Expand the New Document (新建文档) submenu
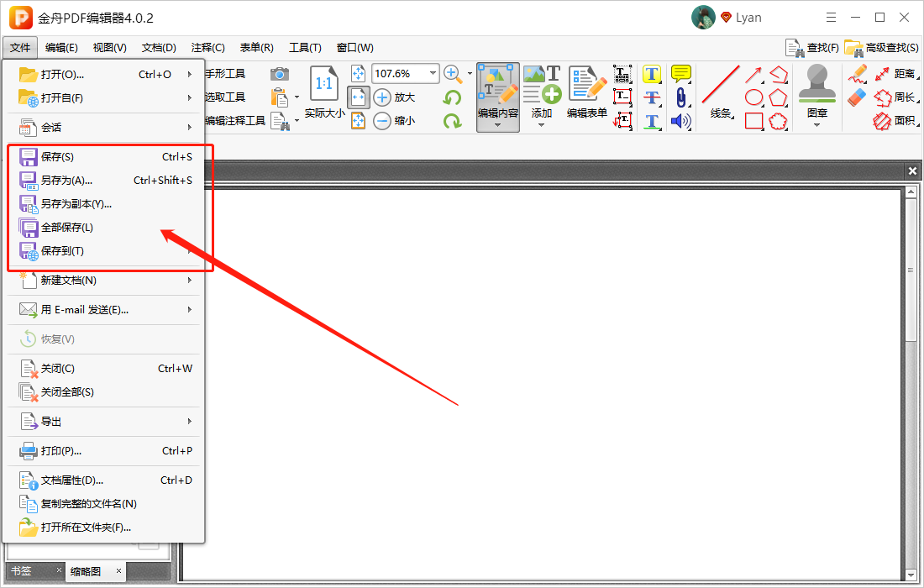Screen dimensions: 924x588 click(103, 280)
